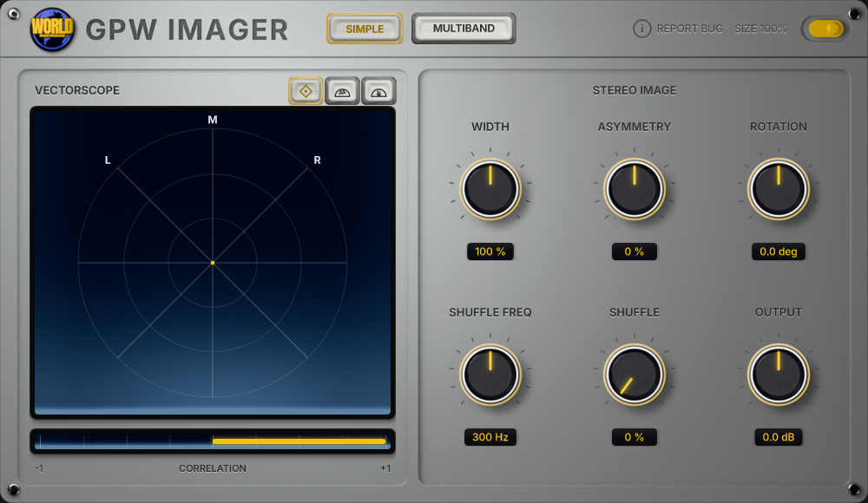Image resolution: width=868 pixels, height=503 pixels.
Task: Click the M marker on vectorscope
Action: pos(213,120)
